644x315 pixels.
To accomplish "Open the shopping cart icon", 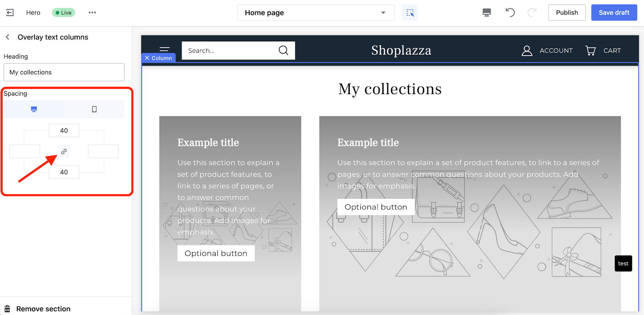I will click(x=590, y=50).
